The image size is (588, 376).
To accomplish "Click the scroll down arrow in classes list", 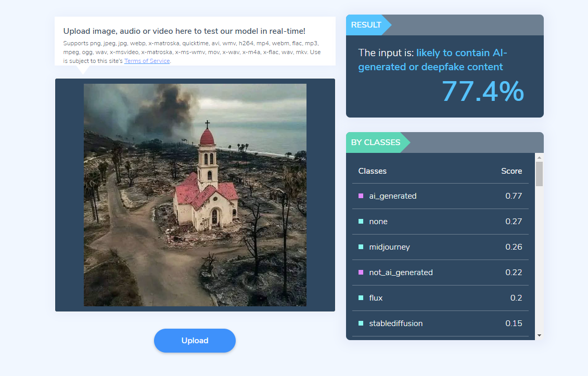I will coord(539,335).
